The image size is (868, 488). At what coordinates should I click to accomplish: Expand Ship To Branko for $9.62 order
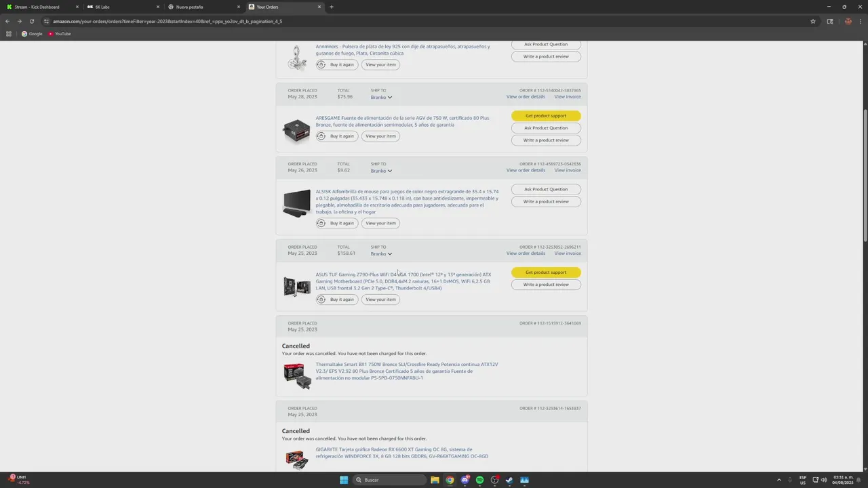tap(381, 171)
